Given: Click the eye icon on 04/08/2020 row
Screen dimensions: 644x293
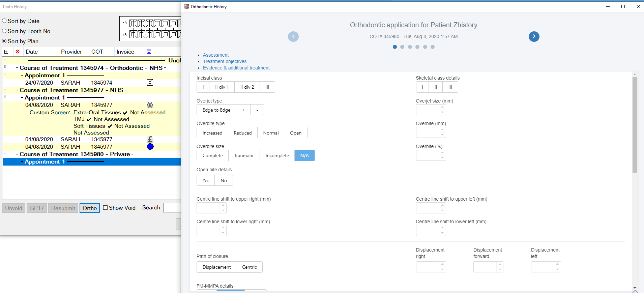Looking at the screenshot, I should click(150, 105).
